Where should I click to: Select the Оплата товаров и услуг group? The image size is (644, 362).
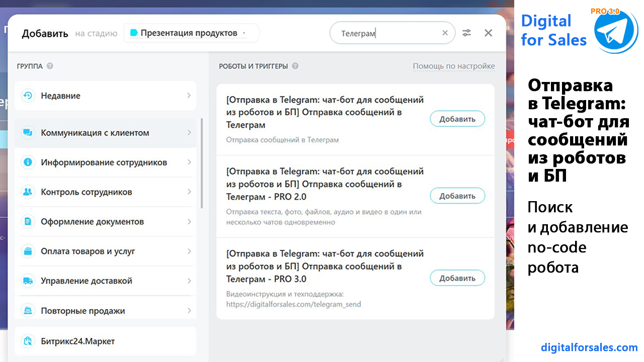105,251
